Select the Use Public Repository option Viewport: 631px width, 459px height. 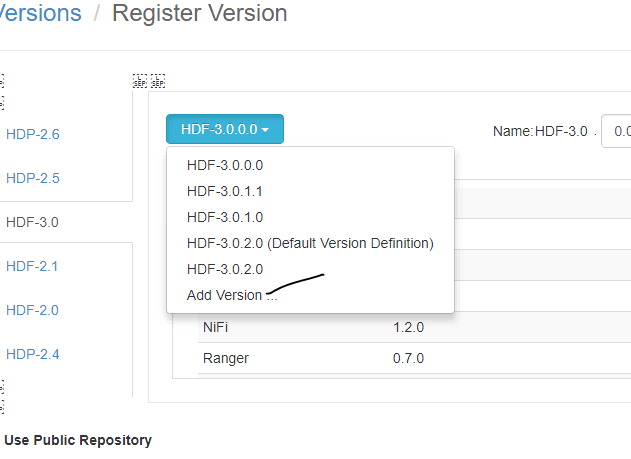78,440
